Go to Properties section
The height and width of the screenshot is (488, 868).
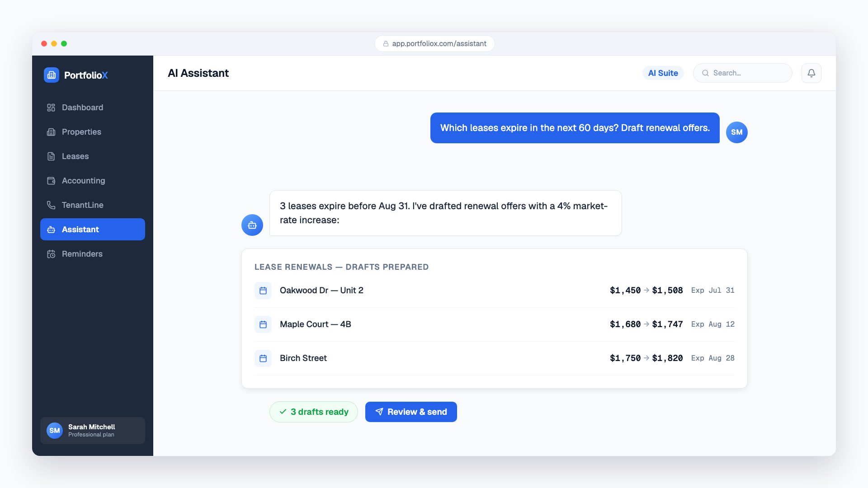93,132
